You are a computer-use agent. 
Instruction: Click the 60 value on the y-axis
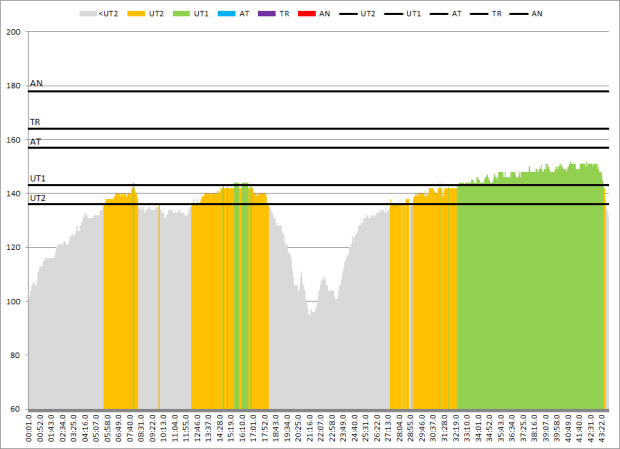point(17,409)
